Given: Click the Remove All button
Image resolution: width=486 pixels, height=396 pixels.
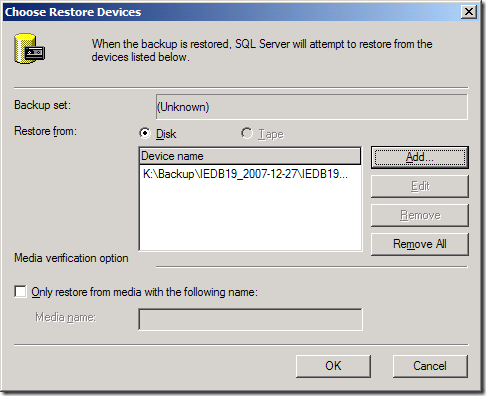Looking at the screenshot, I should [420, 244].
